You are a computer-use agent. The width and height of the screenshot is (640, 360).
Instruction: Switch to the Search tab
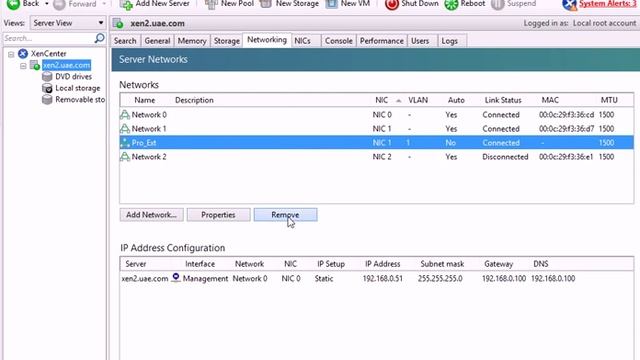click(x=125, y=41)
